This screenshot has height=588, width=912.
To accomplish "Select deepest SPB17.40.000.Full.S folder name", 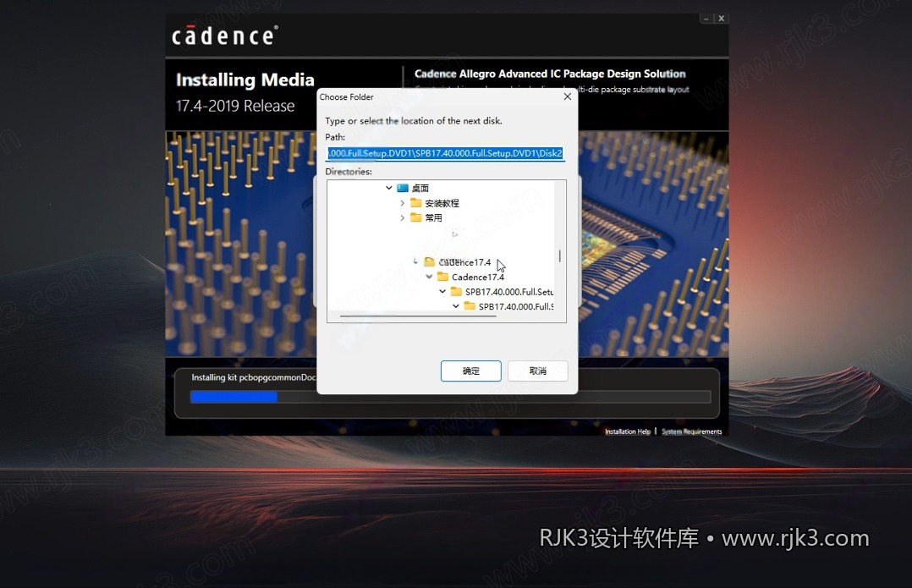I will (x=516, y=306).
